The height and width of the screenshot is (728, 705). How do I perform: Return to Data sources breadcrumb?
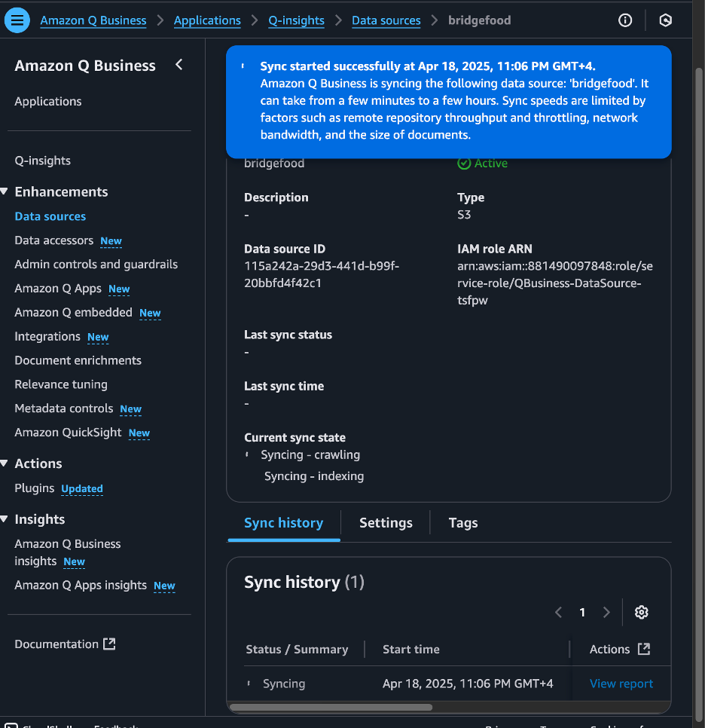click(386, 20)
